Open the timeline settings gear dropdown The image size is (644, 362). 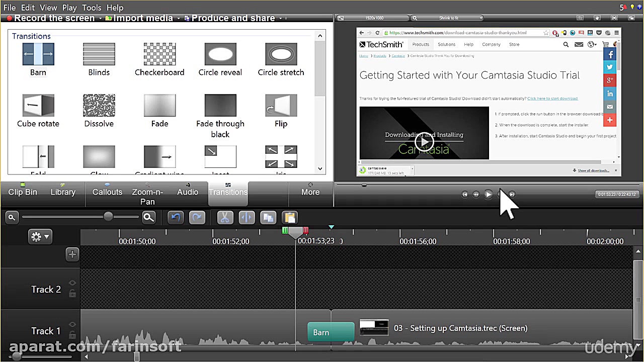pos(40,236)
